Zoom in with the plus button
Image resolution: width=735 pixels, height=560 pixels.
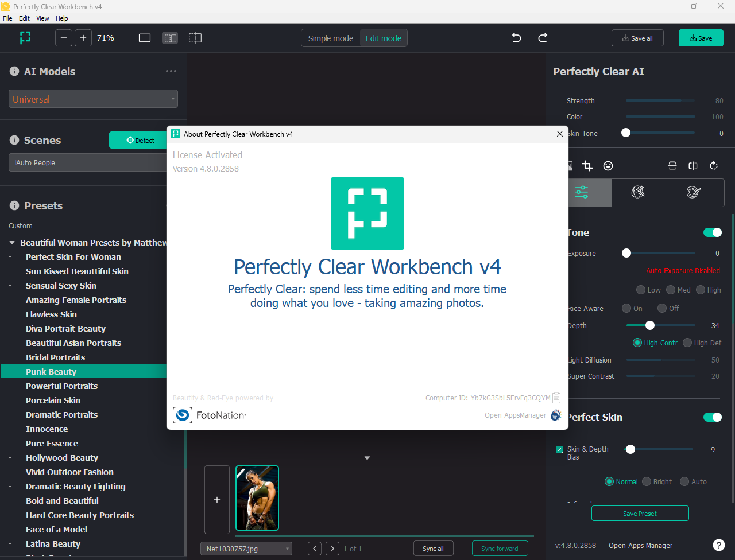coord(83,38)
